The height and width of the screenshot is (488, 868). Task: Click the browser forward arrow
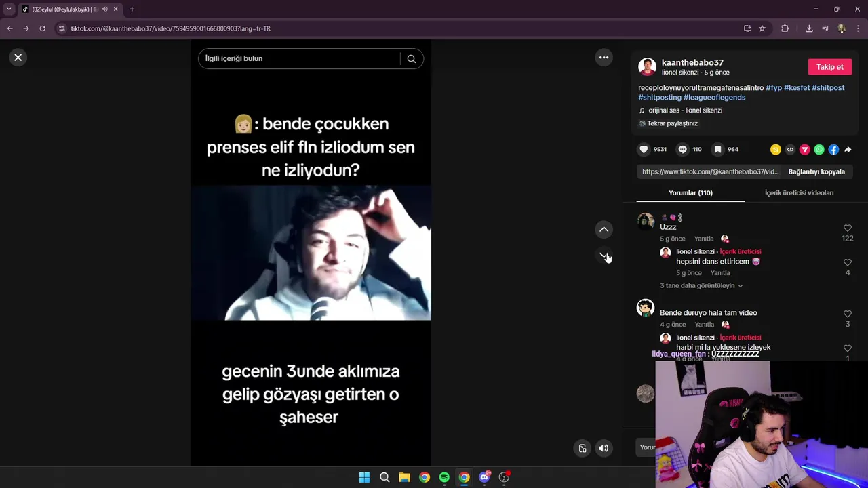26,28
